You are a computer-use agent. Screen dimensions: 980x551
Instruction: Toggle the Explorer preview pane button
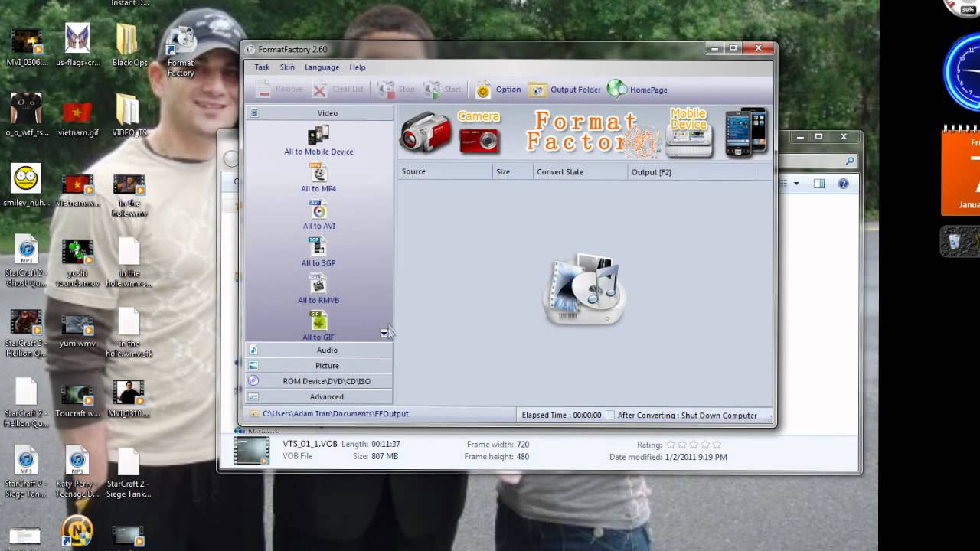pos(819,184)
